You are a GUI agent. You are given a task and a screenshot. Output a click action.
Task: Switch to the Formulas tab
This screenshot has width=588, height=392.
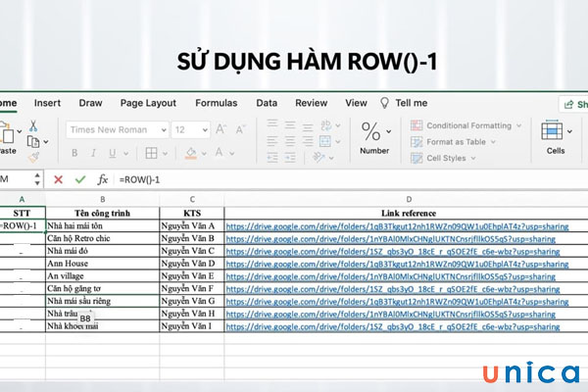click(217, 103)
